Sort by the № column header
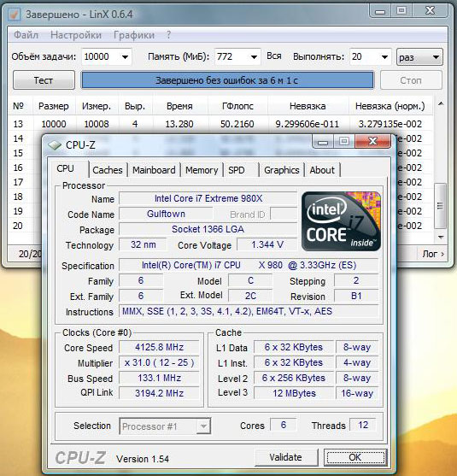 tap(19, 106)
